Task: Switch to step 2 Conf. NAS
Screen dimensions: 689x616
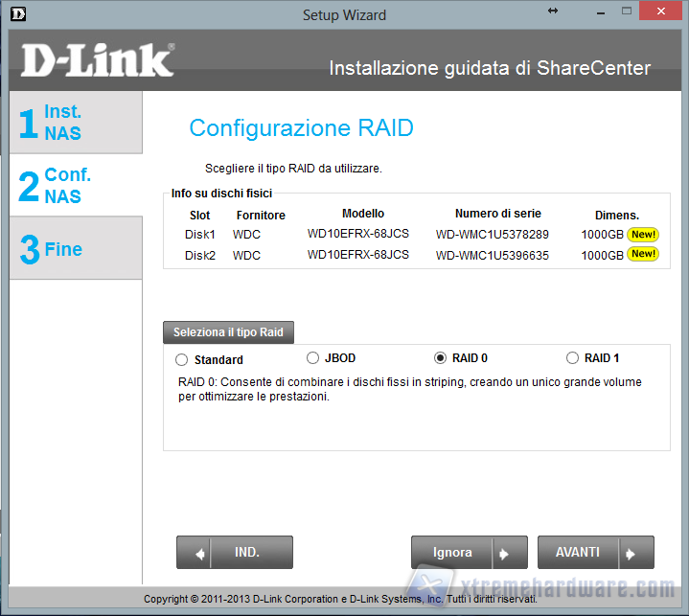Action: coord(75,185)
